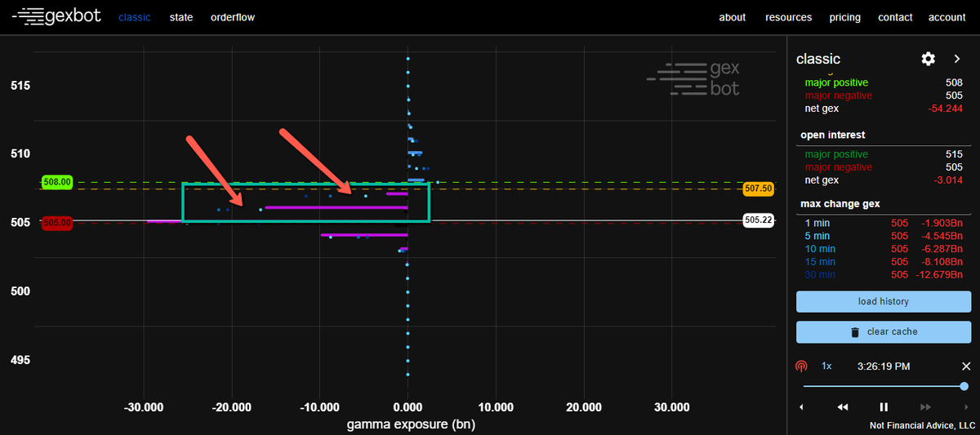Select the 5 min max change row
The height and width of the screenshot is (435, 980).
tap(884, 235)
